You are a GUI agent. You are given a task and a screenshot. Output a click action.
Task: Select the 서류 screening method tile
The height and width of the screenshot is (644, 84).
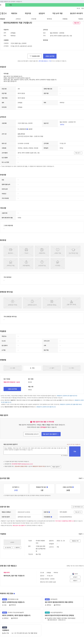pyautogui.click(x=13, y=368)
